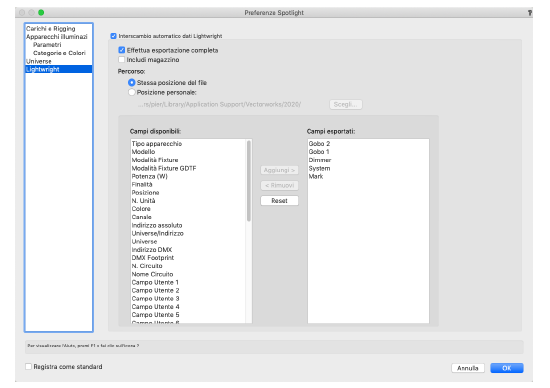Image resolution: width=550 pixels, height=388 pixels.
Task: Open Carichi e Rigging preferences pane
Action: coord(59,28)
